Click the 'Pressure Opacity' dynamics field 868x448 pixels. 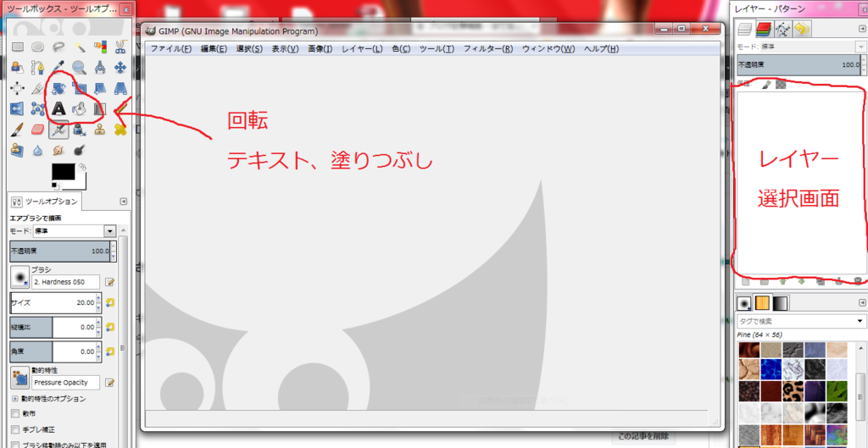pos(66,382)
